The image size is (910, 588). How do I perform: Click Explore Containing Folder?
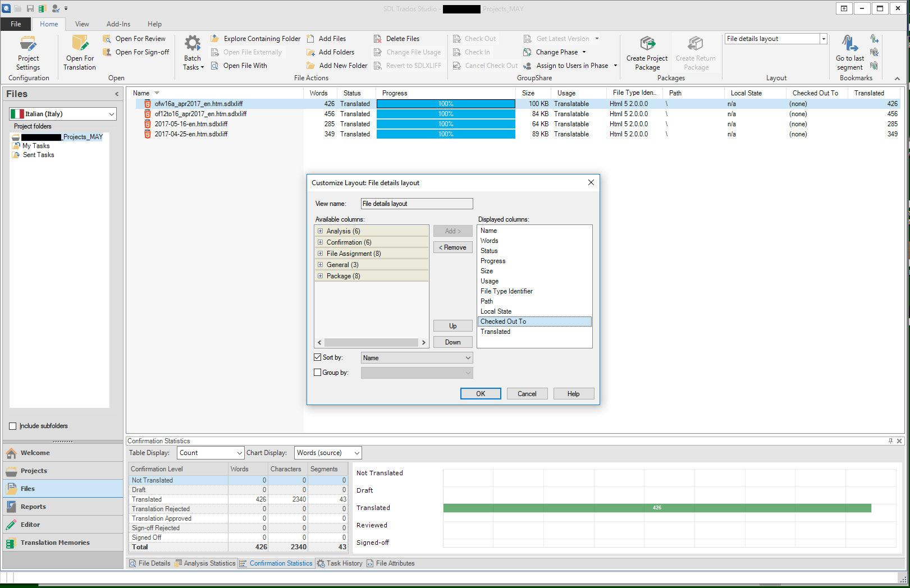point(256,39)
